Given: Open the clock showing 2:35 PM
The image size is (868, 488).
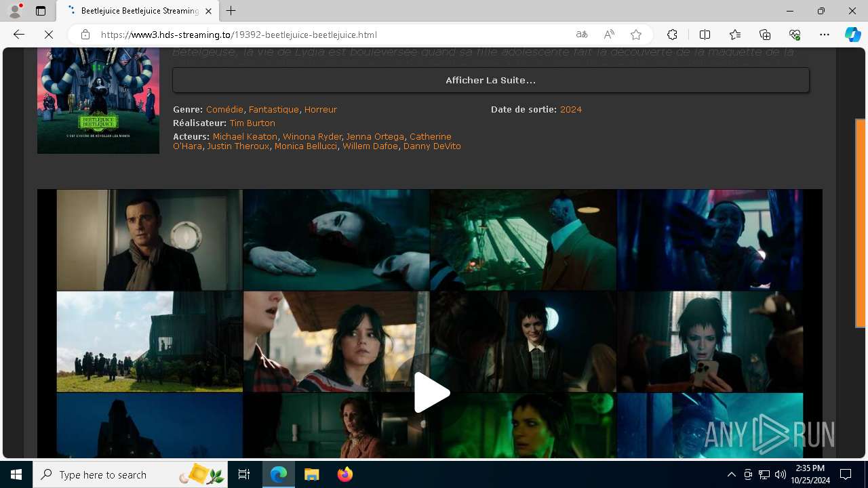Looking at the screenshot, I should [810, 474].
